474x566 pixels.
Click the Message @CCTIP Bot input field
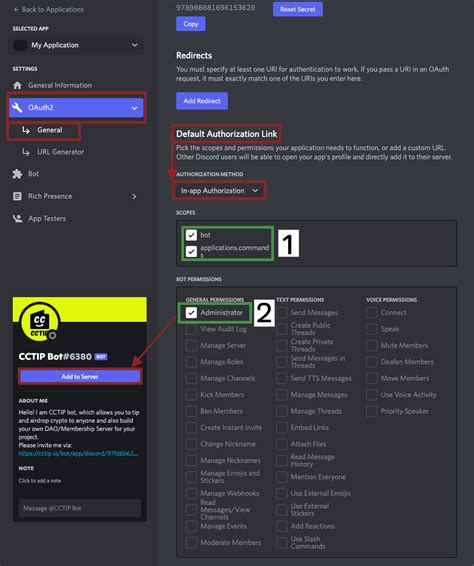click(x=80, y=508)
